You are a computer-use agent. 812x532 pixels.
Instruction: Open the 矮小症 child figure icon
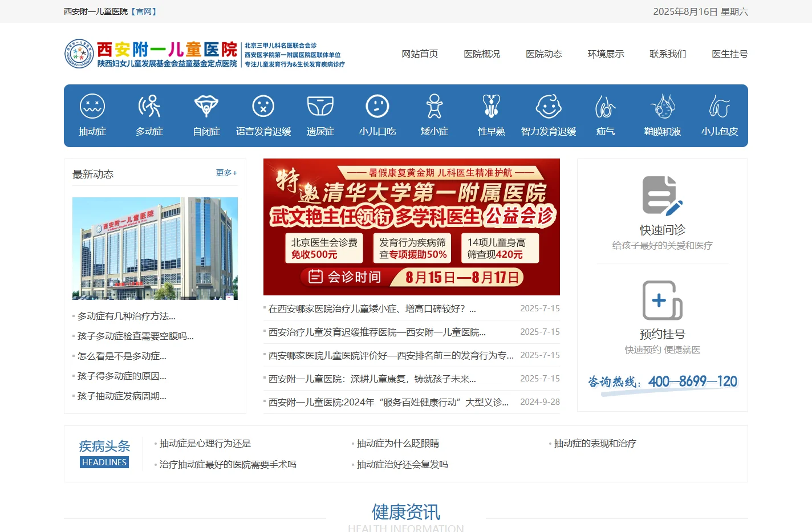point(435,107)
